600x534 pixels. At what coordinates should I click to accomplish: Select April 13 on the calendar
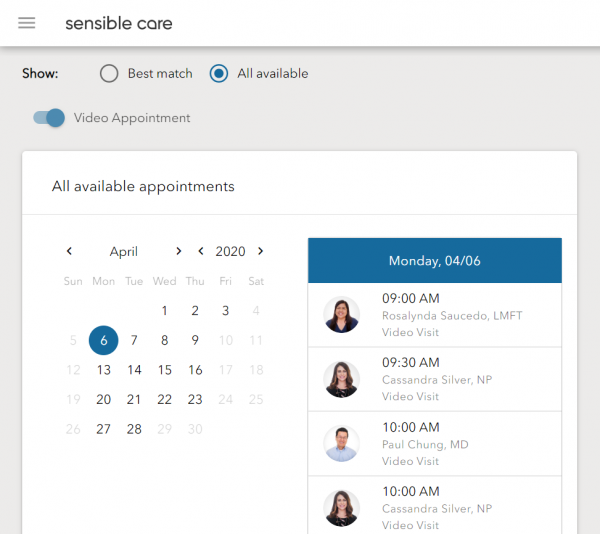(x=104, y=370)
